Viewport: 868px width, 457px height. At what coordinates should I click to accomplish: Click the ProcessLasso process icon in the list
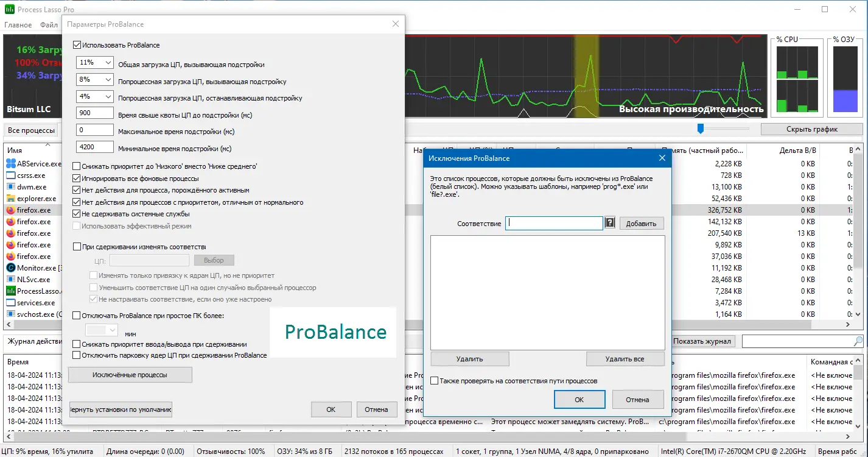tap(10, 291)
